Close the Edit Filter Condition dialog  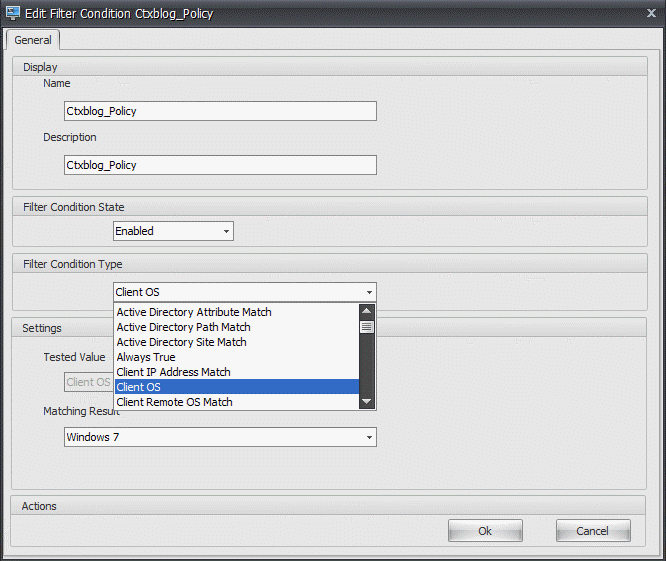coord(651,13)
